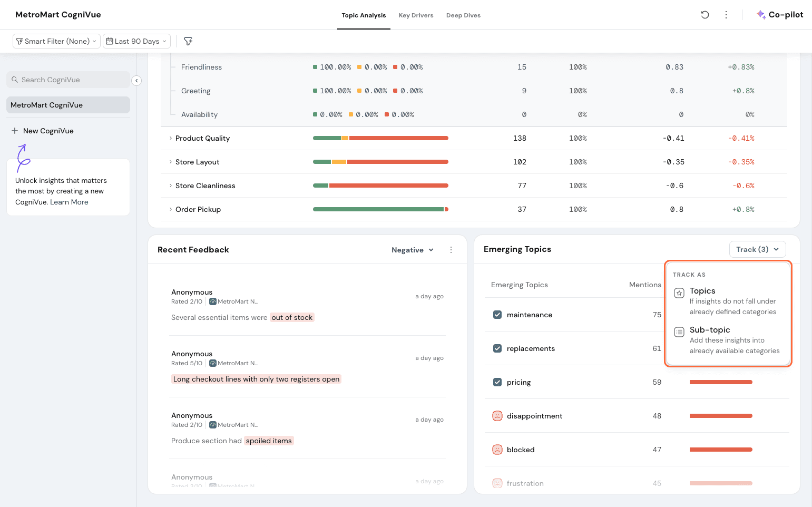Click the filter funnel icon in the toolbar

[x=188, y=41]
